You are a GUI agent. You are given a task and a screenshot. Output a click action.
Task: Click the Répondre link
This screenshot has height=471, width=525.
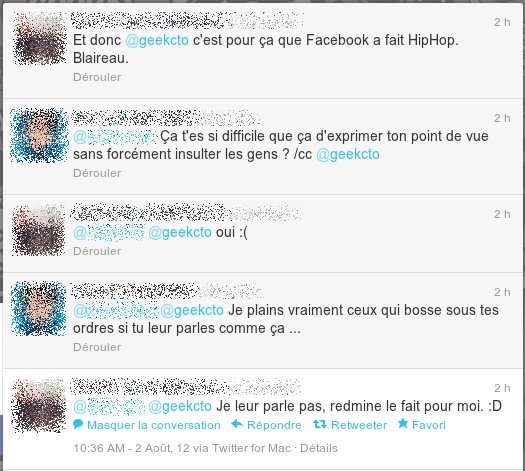coord(274,425)
